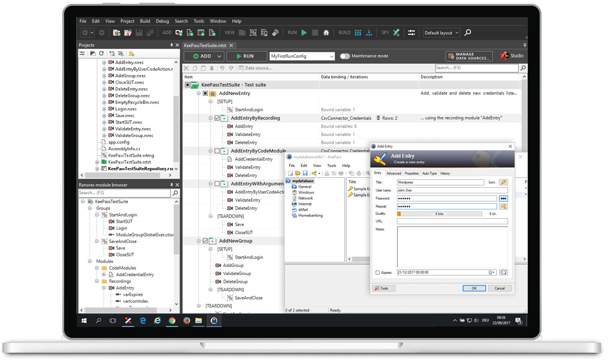Screen dimensions: 608x364
Task: Uncheck the AddEntryByRecording checkbox
Action: click(217, 118)
